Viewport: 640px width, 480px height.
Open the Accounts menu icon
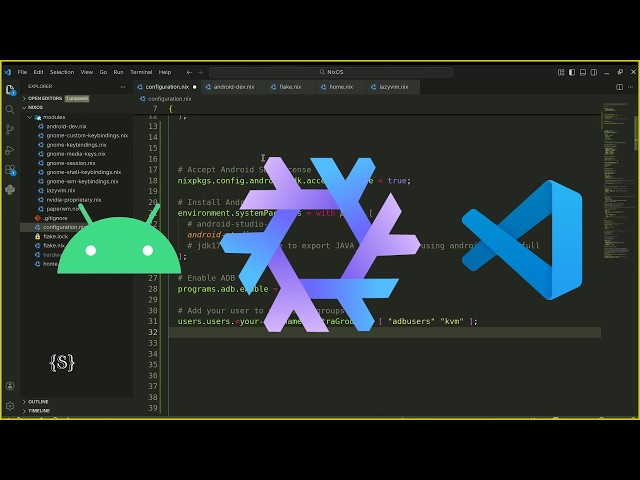(x=10, y=386)
